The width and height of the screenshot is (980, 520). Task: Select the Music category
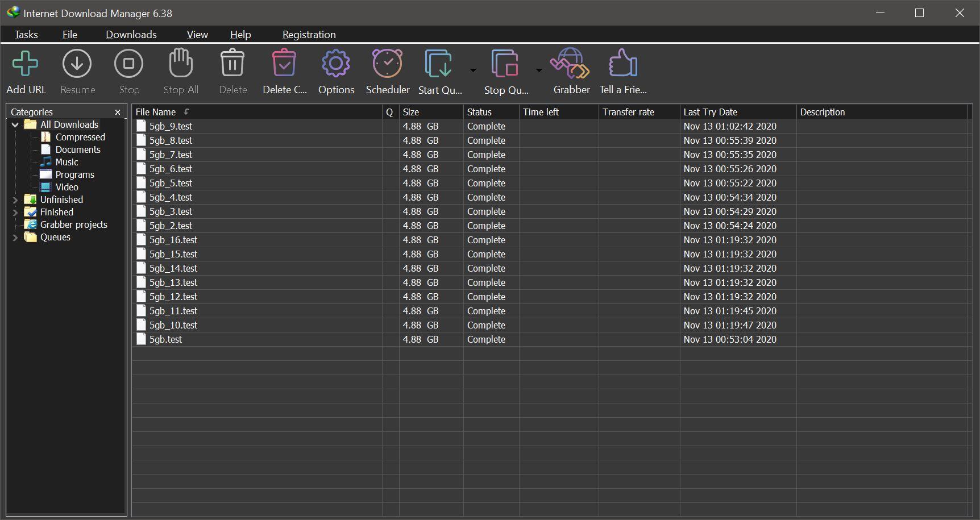[x=67, y=162]
